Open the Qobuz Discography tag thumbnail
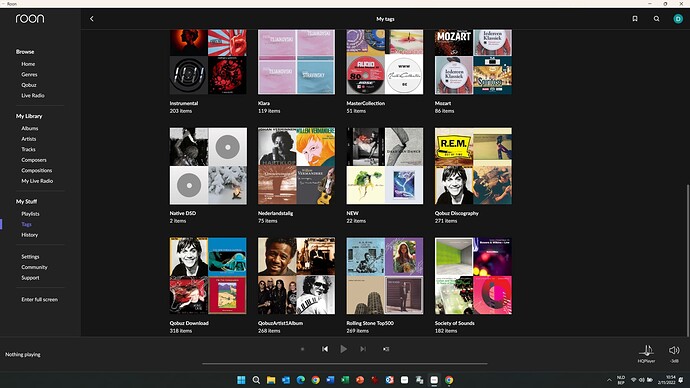Image resolution: width=690 pixels, height=388 pixels. 473,166
